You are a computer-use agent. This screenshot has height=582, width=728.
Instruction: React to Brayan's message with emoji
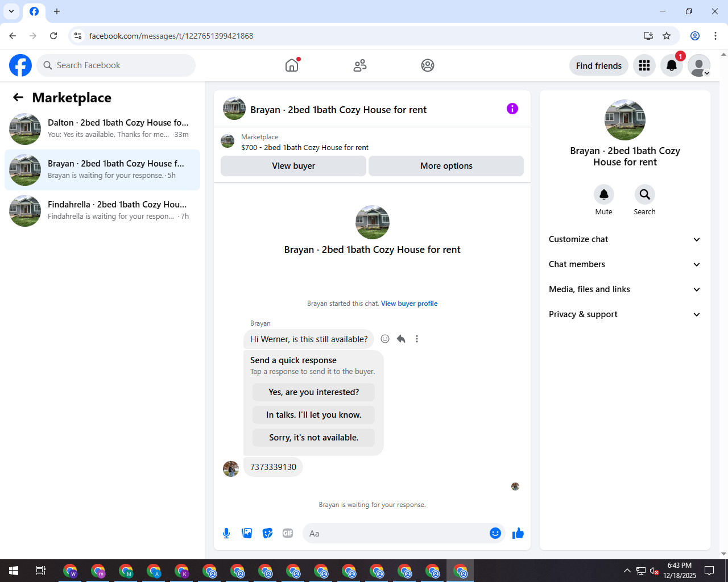pos(385,339)
